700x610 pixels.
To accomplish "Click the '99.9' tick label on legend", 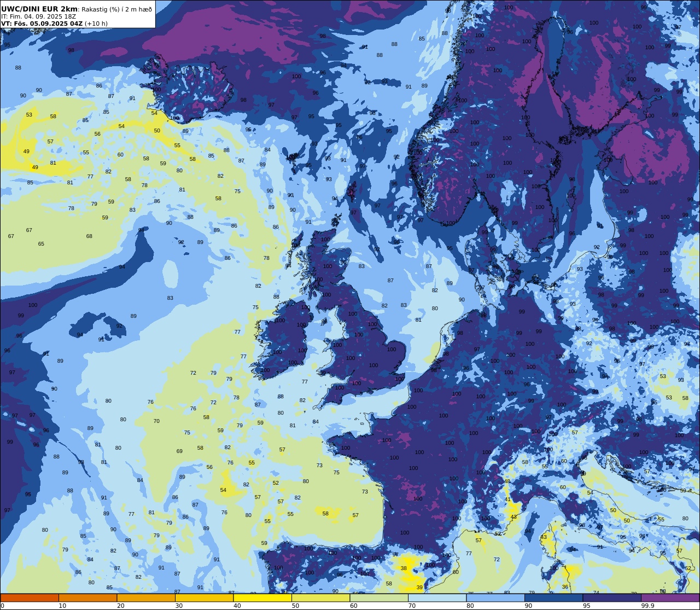I will tap(647, 606).
